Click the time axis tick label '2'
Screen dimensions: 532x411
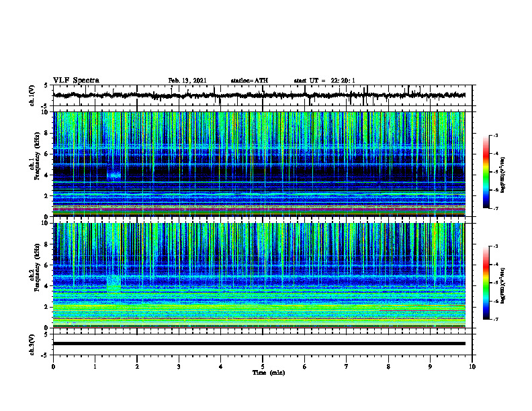[137, 367]
